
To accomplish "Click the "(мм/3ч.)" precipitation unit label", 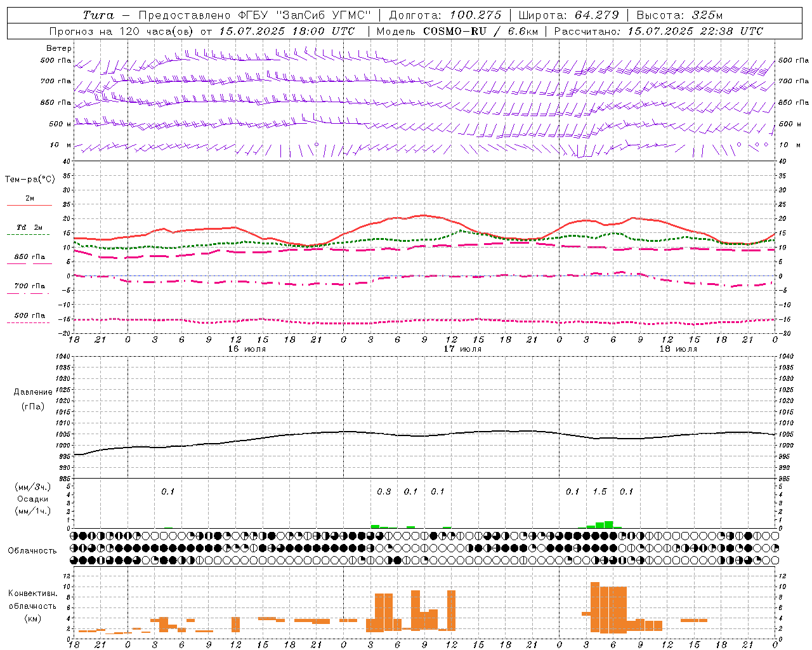I will 33,487.
